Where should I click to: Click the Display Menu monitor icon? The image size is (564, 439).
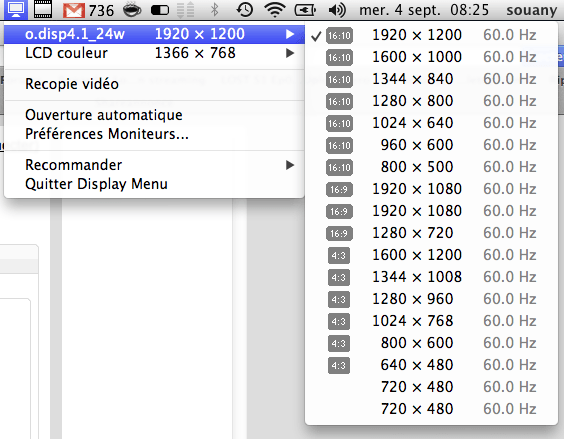[x=16, y=9]
